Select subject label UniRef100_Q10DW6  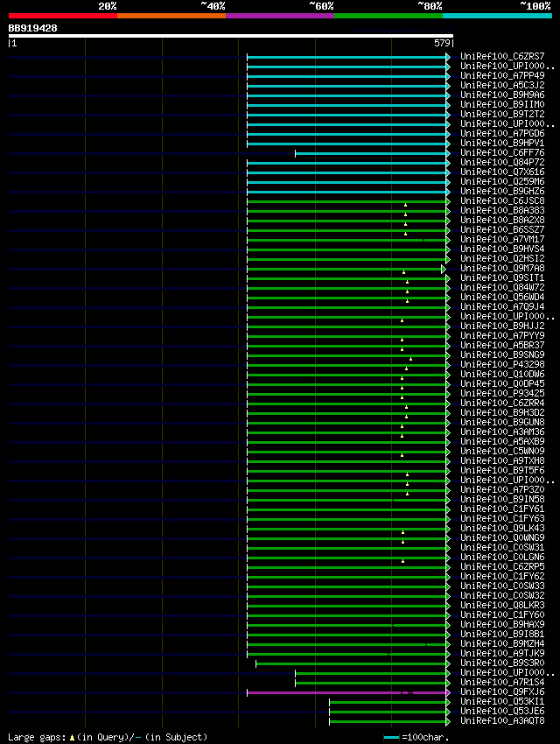[502, 374]
